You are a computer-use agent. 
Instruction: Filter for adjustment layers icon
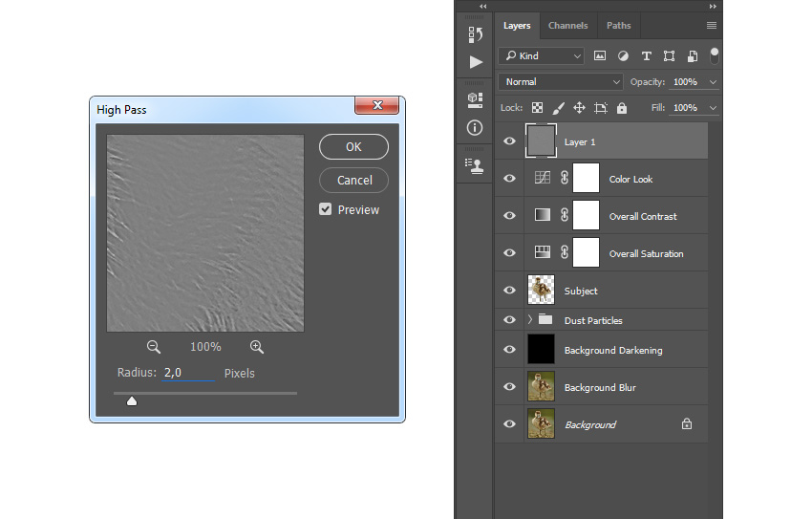coord(623,56)
